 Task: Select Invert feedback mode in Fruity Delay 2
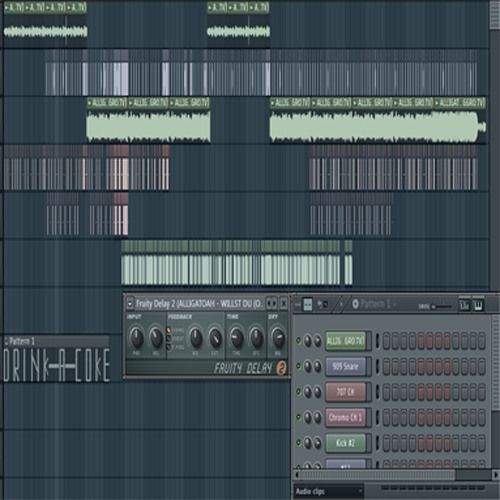169,338
